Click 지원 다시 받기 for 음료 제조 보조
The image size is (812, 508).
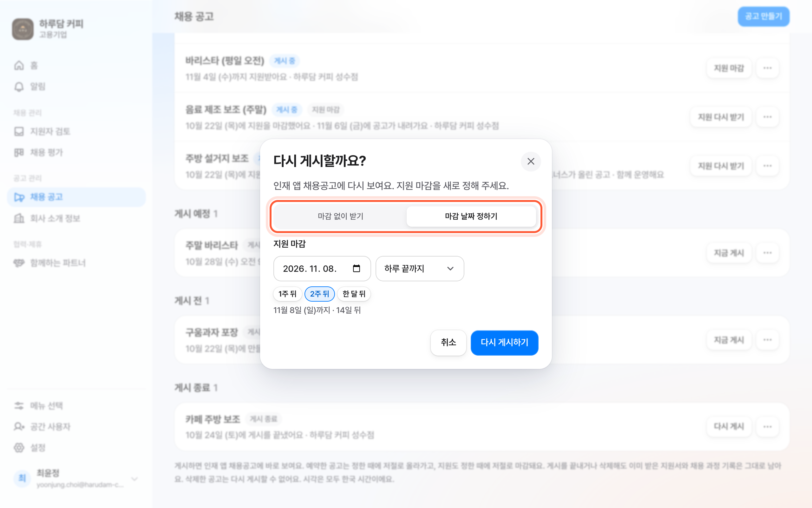coord(721,117)
